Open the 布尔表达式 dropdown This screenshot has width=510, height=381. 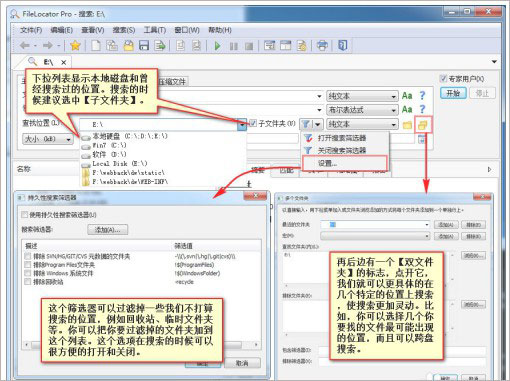point(362,110)
